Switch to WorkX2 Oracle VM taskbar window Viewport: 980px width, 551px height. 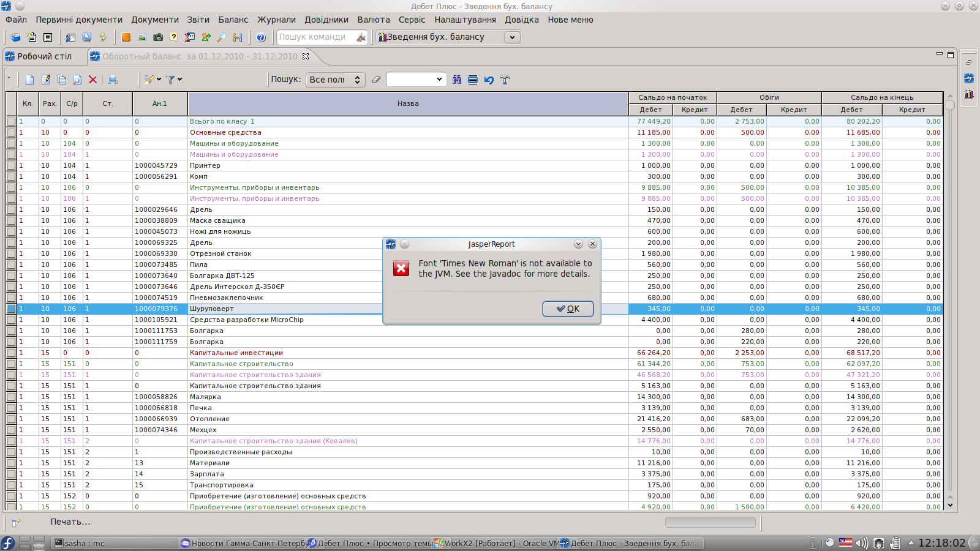[x=495, y=543]
